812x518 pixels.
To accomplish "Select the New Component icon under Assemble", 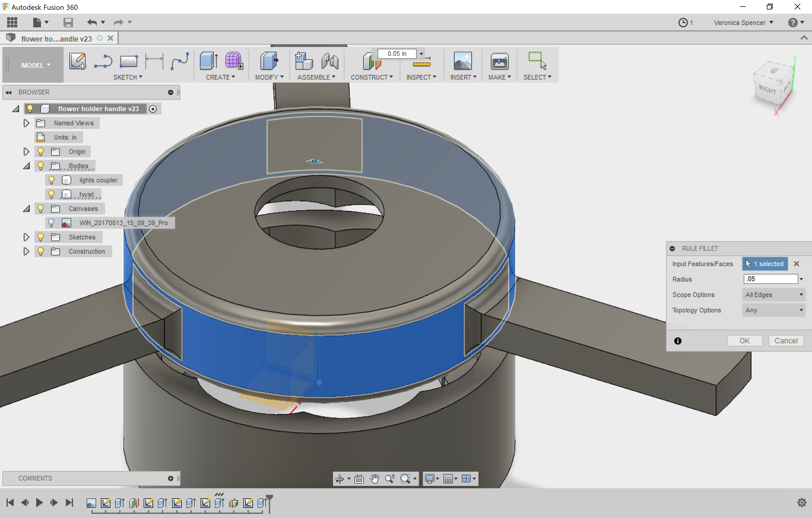I will (303, 62).
